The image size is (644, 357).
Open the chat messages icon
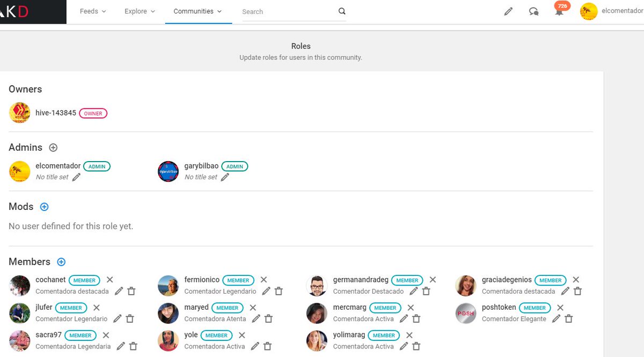[x=533, y=11]
